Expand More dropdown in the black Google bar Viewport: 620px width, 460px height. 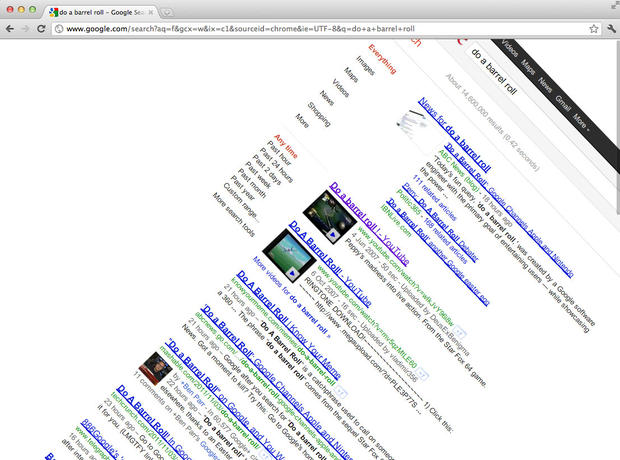point(581,121)
